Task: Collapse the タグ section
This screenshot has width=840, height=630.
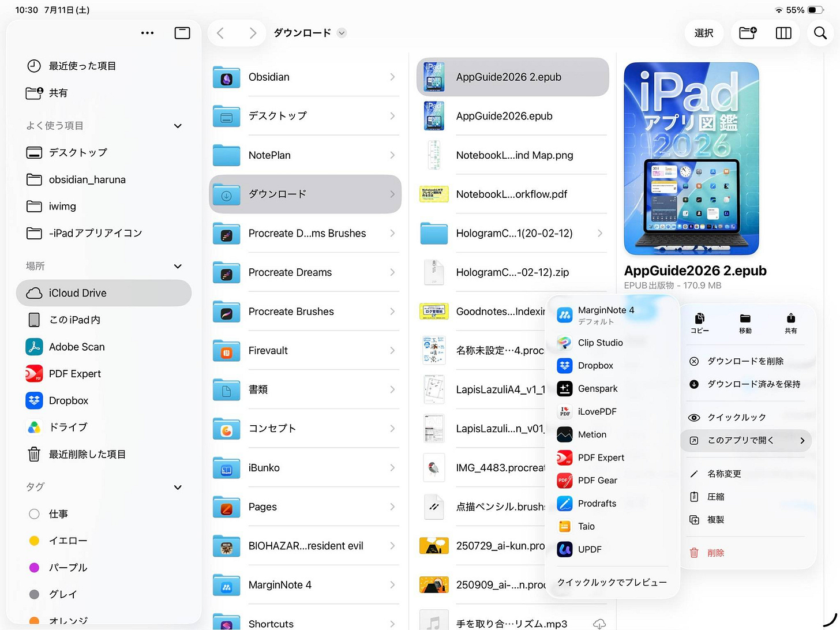Action: coord(178,487)
